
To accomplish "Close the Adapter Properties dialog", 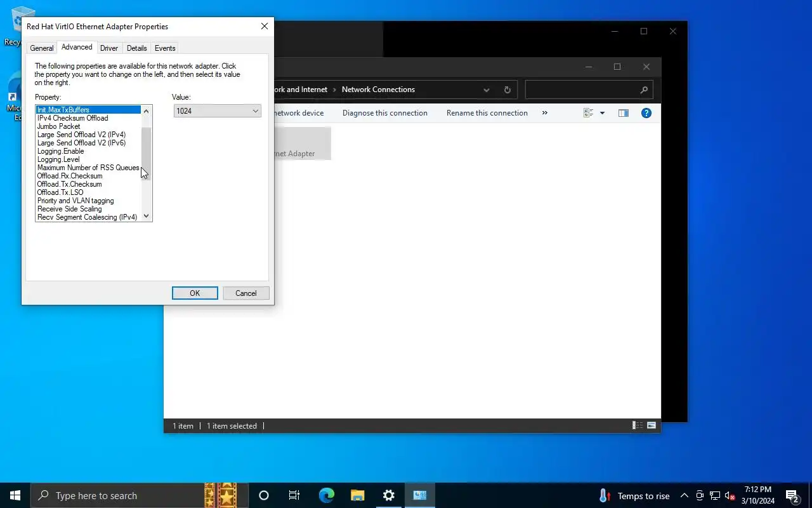I will 265,27.
